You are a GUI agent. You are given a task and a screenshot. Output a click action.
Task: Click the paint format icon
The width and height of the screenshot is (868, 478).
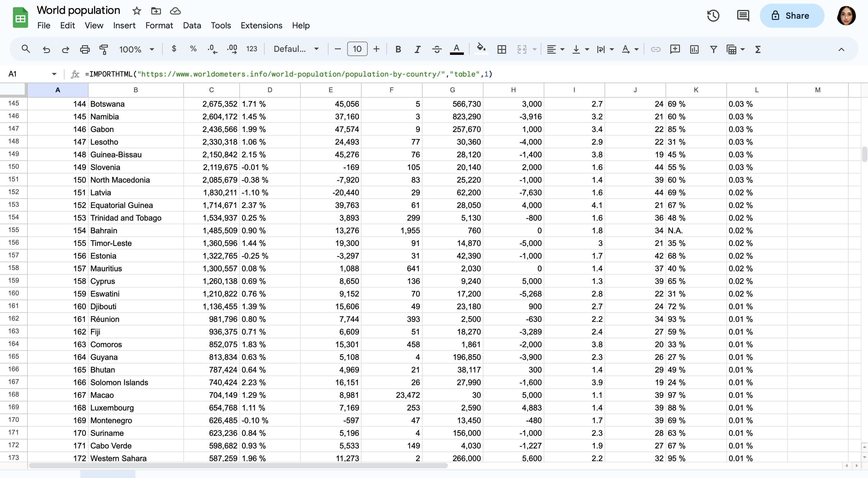tap(104, 49)
